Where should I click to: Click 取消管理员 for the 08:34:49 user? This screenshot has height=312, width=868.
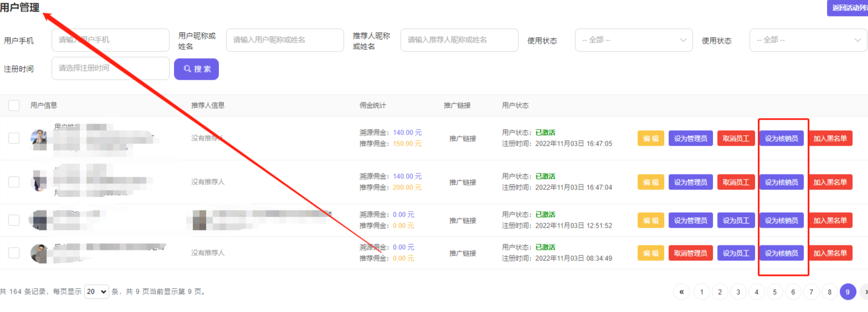(x=690, y=253)
